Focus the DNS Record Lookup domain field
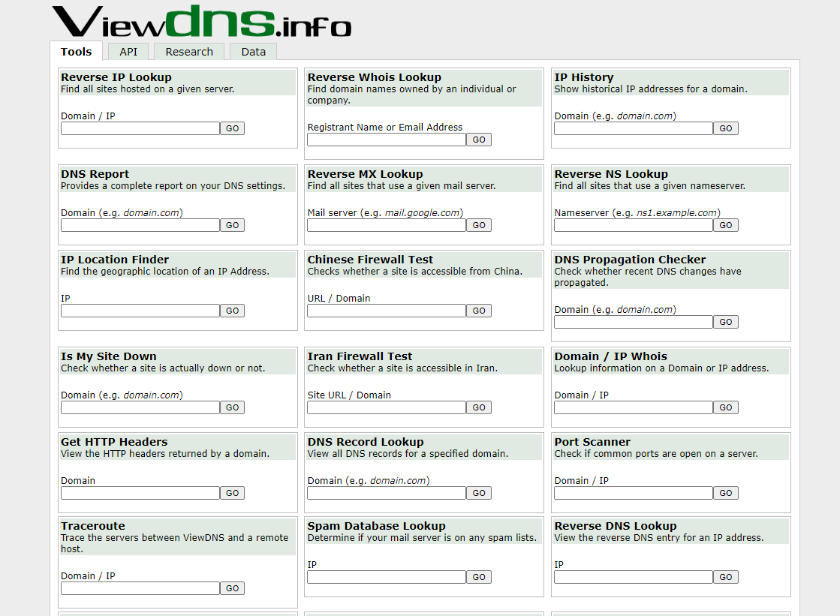This screenshot has height=616, width=840. coord(387,493)
